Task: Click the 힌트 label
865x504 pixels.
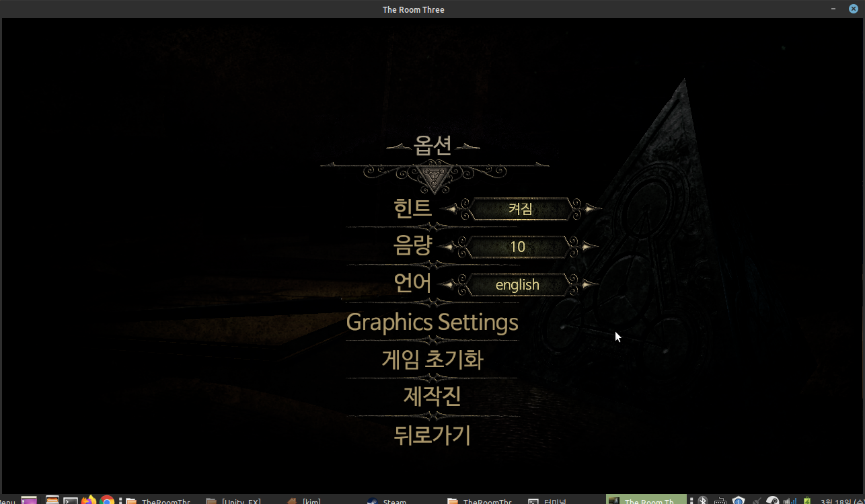Action: coord(412,208)
